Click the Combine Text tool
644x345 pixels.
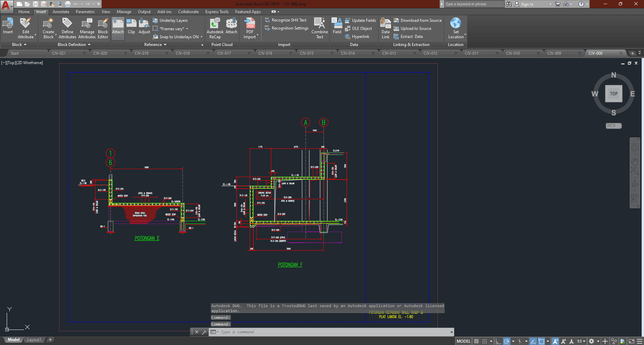point(319,28)
